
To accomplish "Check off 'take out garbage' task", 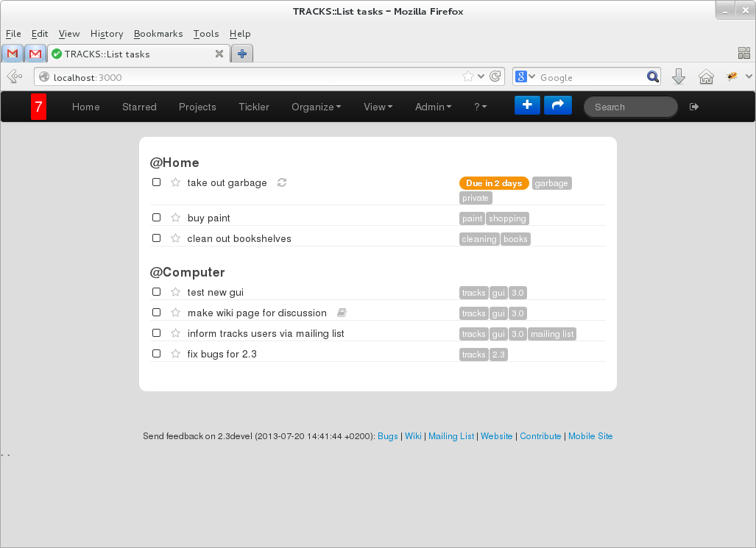I will (156, 182).
